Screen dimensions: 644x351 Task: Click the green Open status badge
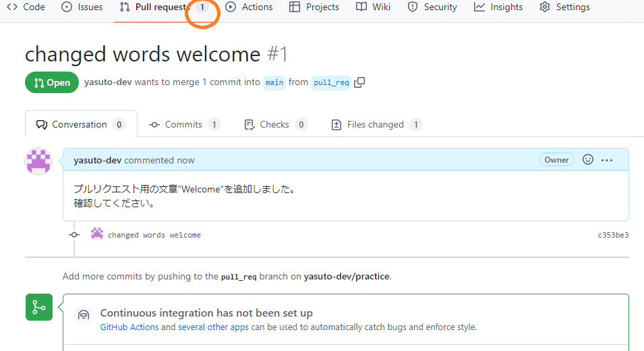tap(52, 82)
